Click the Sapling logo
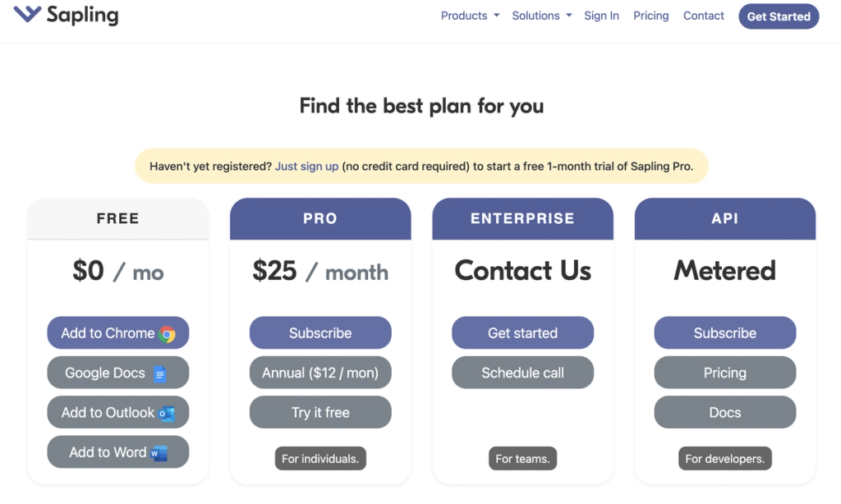841x504 pixels. coord(66,15)
